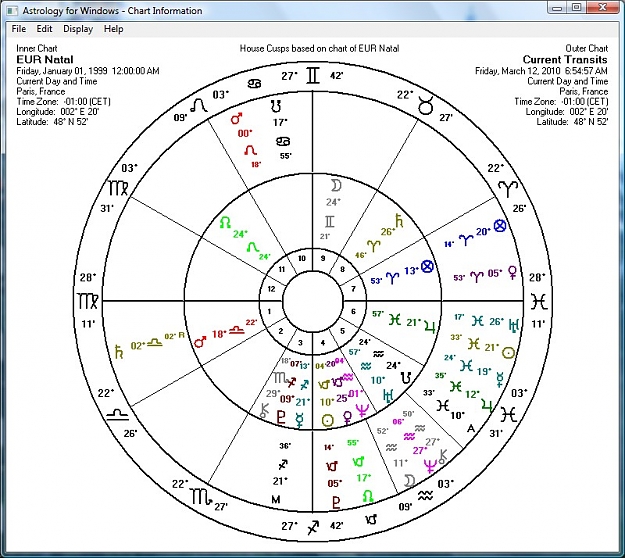Click the Sagittarius glyph at chart bottom
This screenshot has width=625, height=558.
313,527
